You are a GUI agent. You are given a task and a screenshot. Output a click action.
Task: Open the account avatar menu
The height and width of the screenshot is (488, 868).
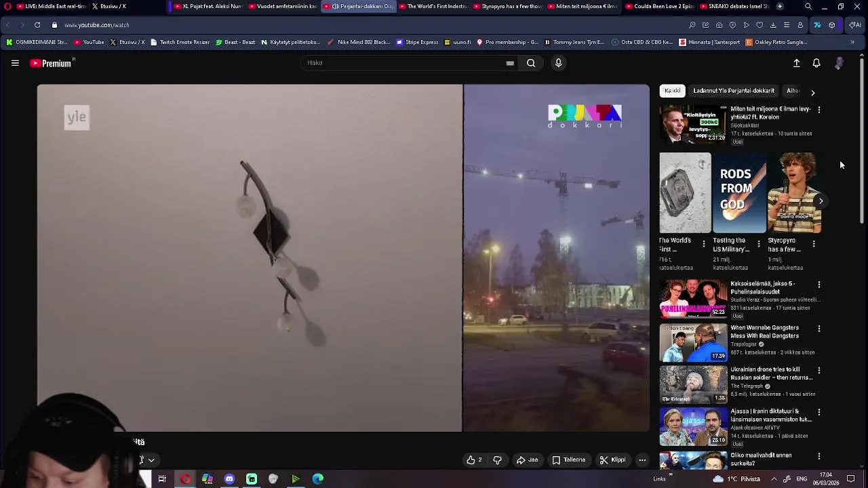coord(840,63)
